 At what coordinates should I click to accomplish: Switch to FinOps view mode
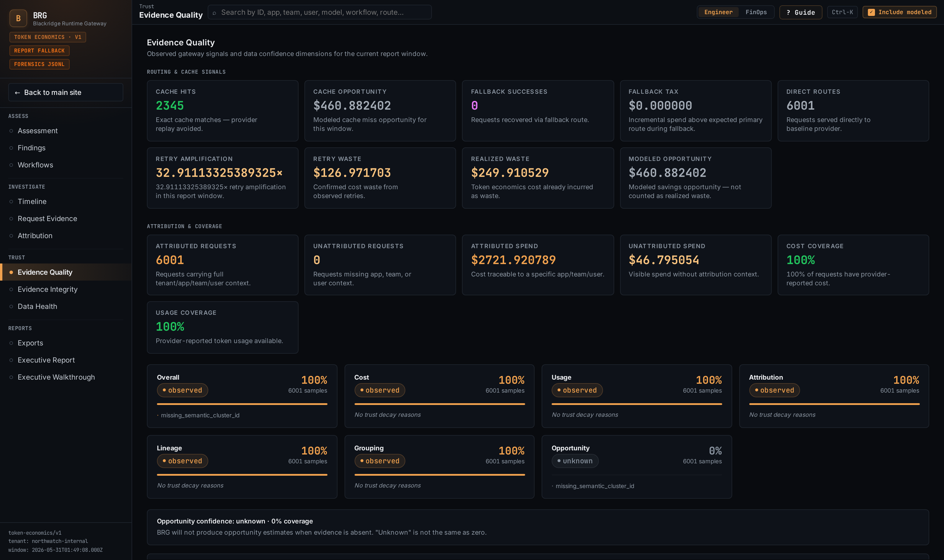(x=756, y=12)
